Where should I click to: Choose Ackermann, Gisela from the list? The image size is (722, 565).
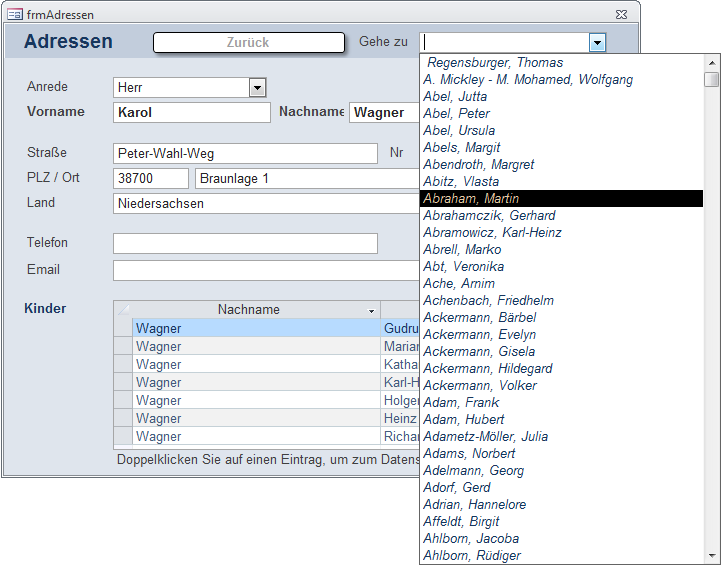click(562, 352)
